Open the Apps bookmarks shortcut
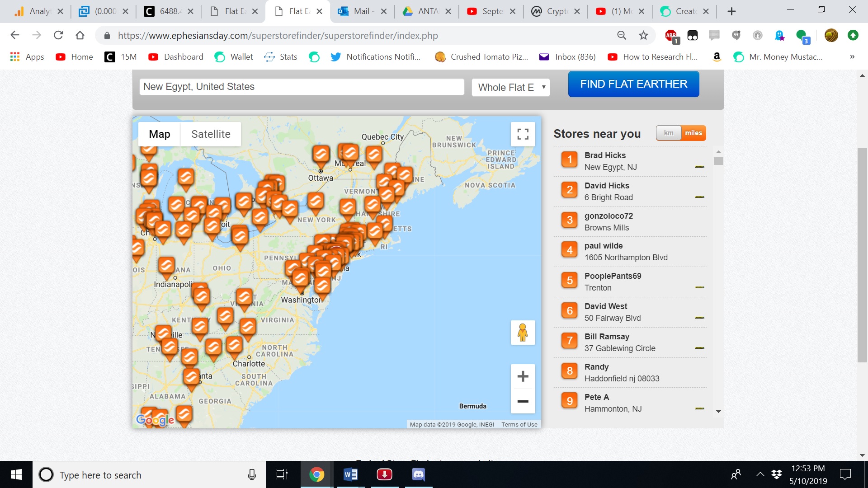 [x=27, y=57]
